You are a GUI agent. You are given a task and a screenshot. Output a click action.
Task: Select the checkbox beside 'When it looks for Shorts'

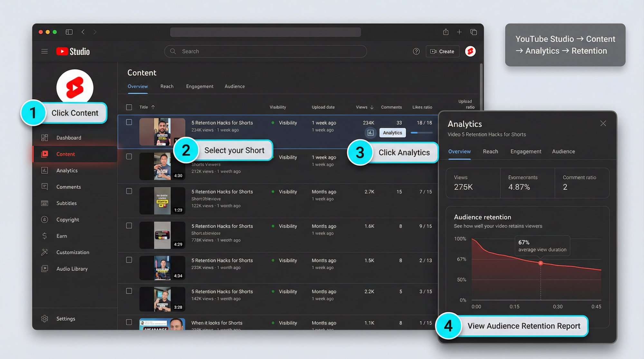point(129,322)
